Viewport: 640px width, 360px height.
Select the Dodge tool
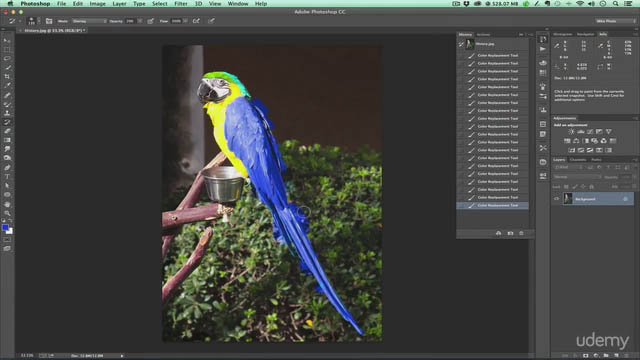(7, 158)
